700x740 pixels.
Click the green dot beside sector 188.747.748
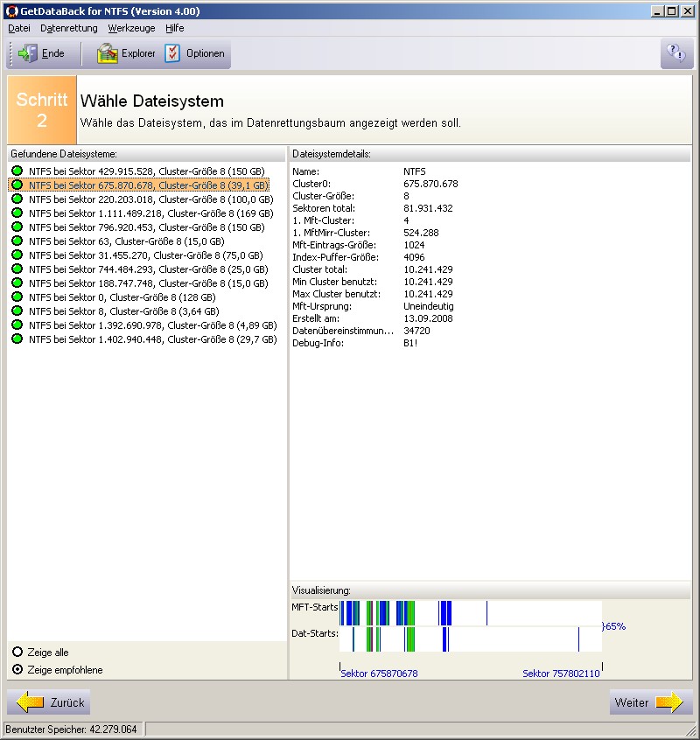(x=17, y=283)
